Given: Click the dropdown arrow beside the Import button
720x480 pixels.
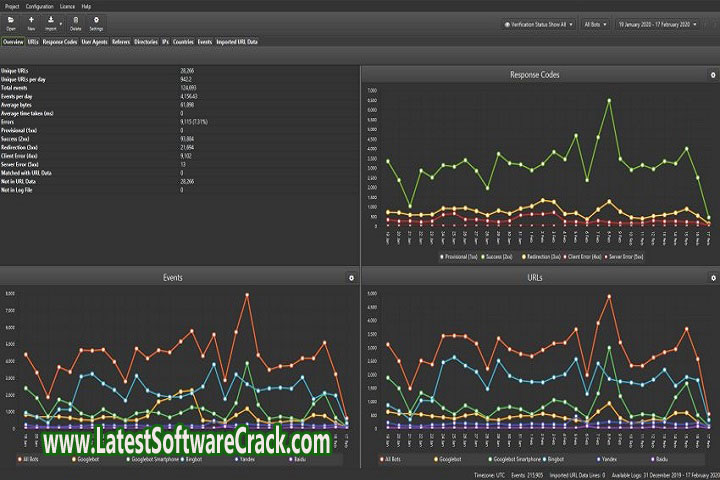Looking at the screenshot, I should pos(61,20).
